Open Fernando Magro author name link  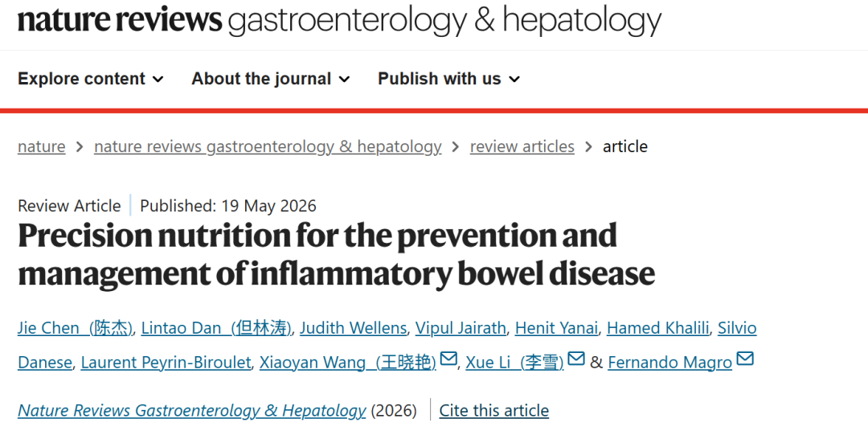click(669, 363)
